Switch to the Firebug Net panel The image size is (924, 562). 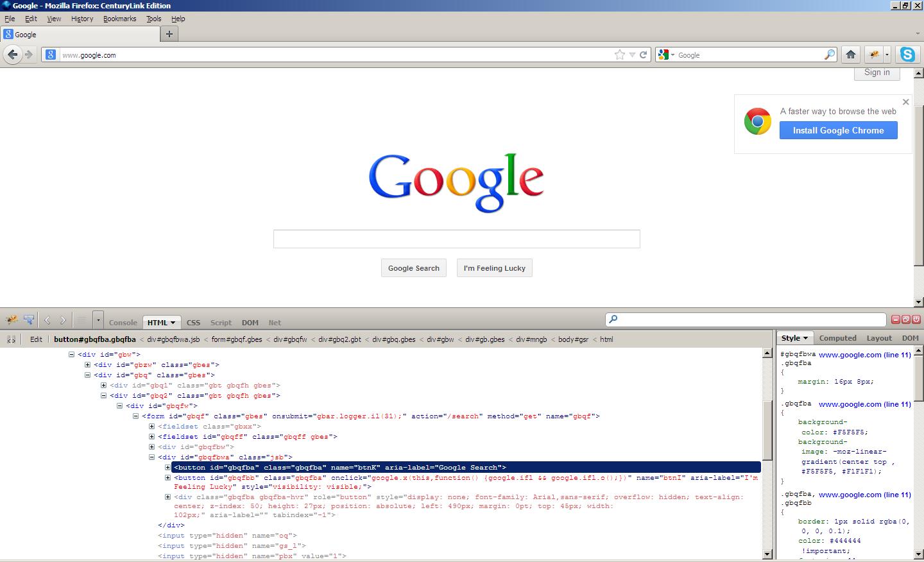point(275,323)
